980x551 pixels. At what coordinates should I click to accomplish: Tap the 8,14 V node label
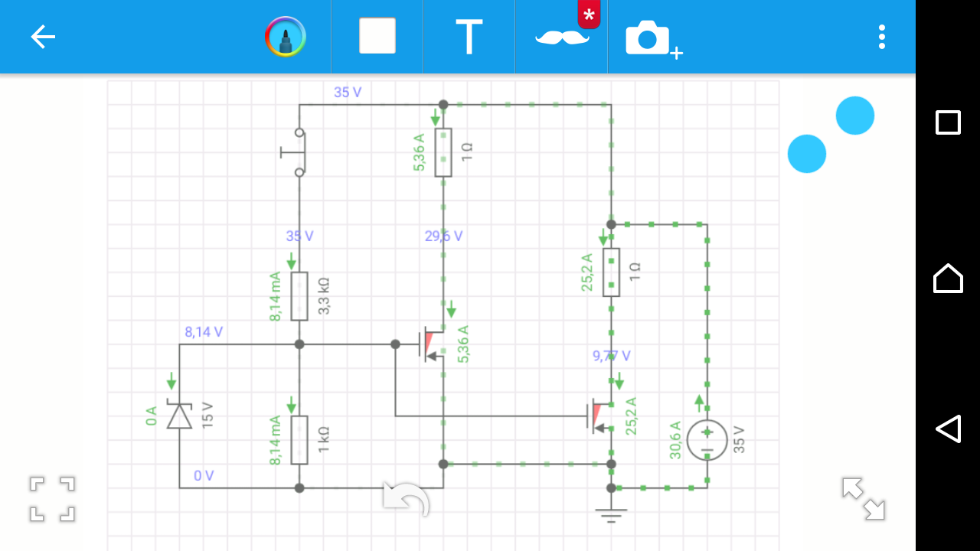click(204, 332)
